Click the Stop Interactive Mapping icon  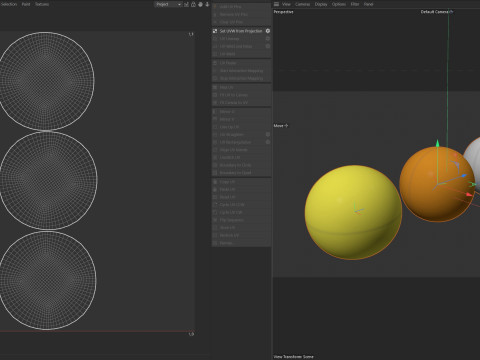[215, 78]
